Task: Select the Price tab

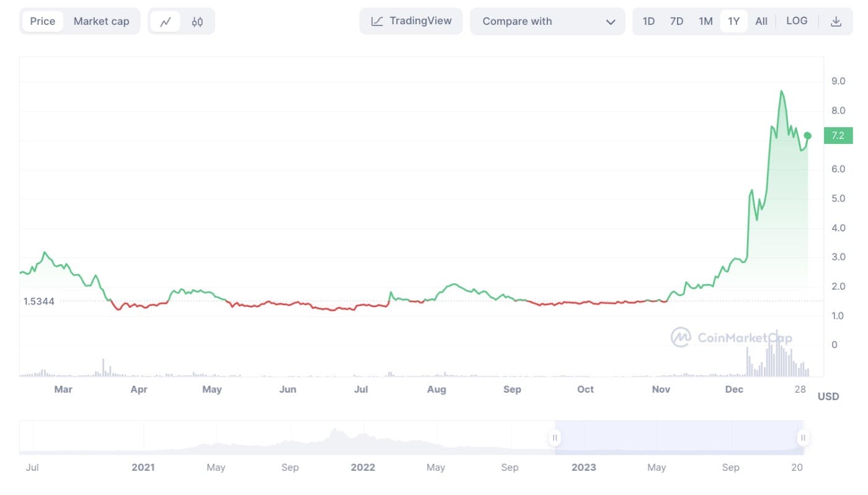Action: (43, 21)
